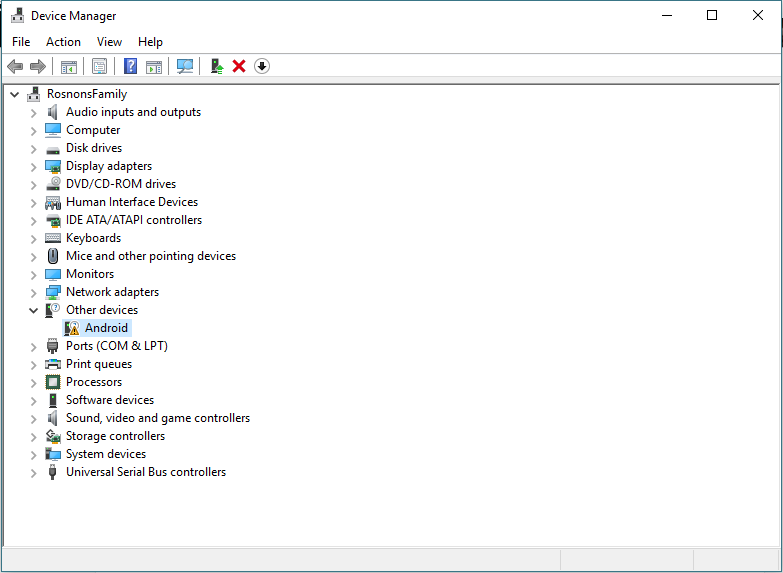Click the Storage controllers icon
Screen dimensions: 783x573
pyautogui.click(x=53, y=436)
